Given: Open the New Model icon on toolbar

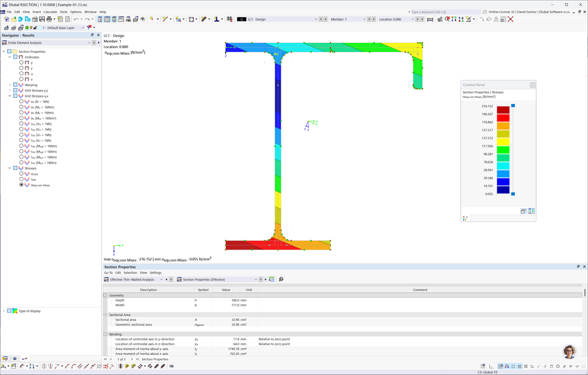Looking at the screenshot, I should click(x=6, y=19).
